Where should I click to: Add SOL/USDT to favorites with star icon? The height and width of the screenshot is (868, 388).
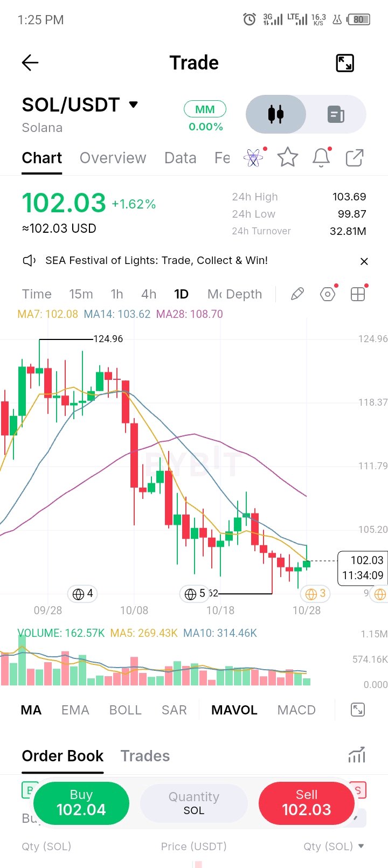288,157
